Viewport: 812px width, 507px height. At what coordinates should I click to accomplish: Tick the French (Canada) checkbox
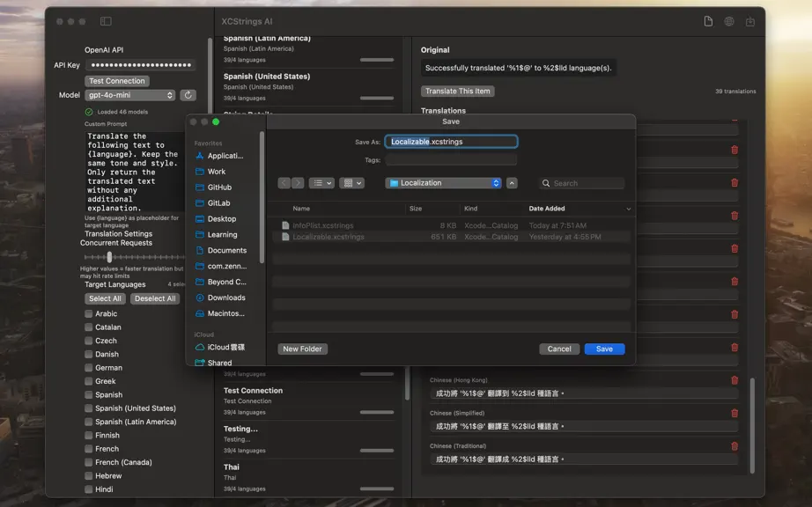89,462
